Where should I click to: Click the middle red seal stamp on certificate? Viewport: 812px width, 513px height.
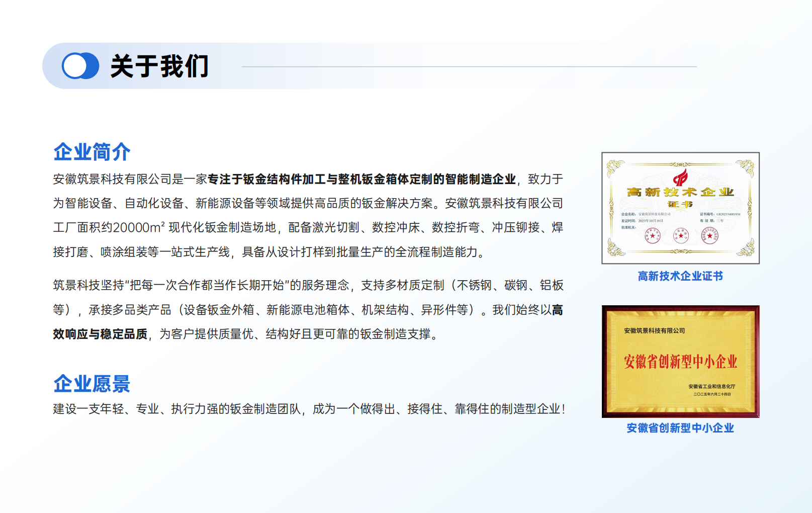click(x=681, y=235)
